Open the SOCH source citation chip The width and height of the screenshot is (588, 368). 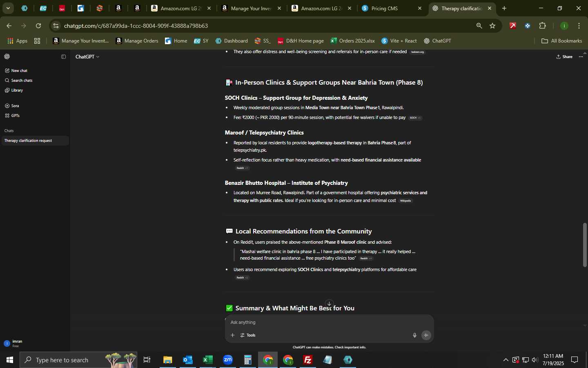(415, 118)
